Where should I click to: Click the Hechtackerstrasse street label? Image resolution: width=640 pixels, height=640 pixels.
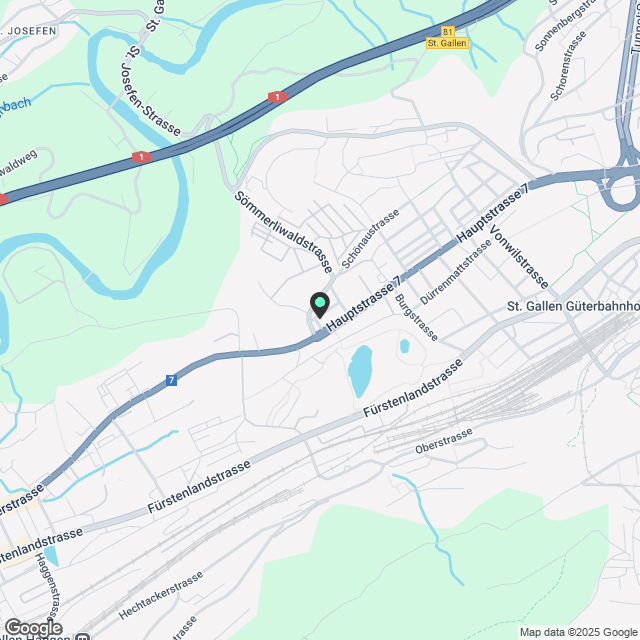(161, 595)
